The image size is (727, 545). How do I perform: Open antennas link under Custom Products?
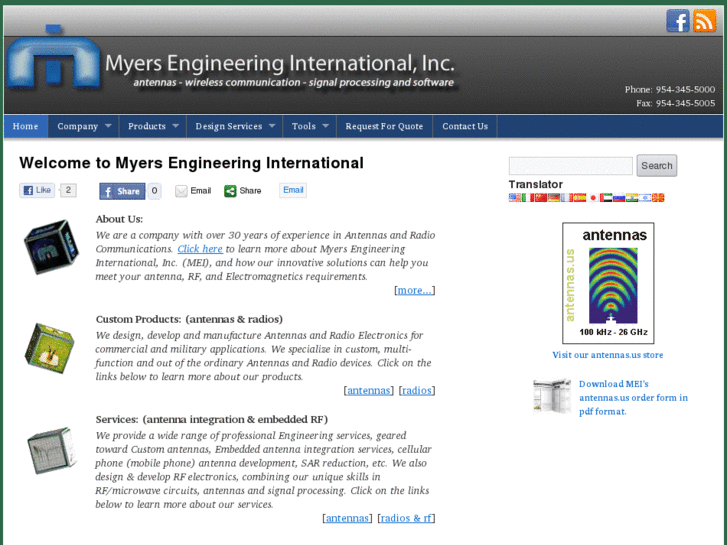click(x=369, y=391)
